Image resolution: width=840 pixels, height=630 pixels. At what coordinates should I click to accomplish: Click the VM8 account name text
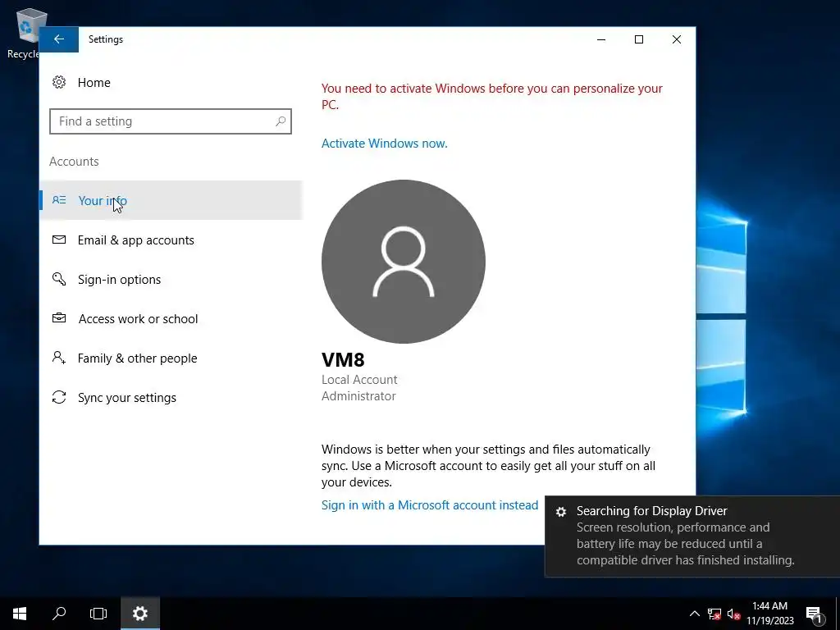[x=343, y=359]
